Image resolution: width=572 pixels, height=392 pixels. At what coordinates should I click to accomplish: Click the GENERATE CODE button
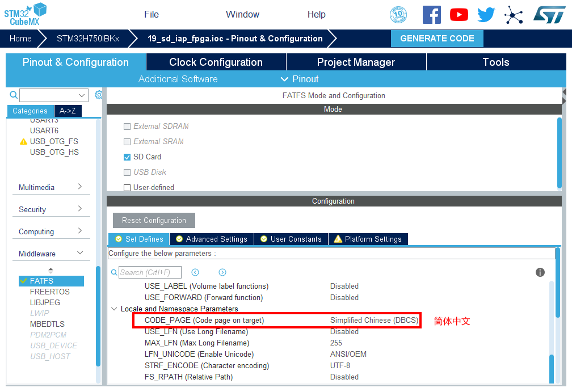pos(437,39)
